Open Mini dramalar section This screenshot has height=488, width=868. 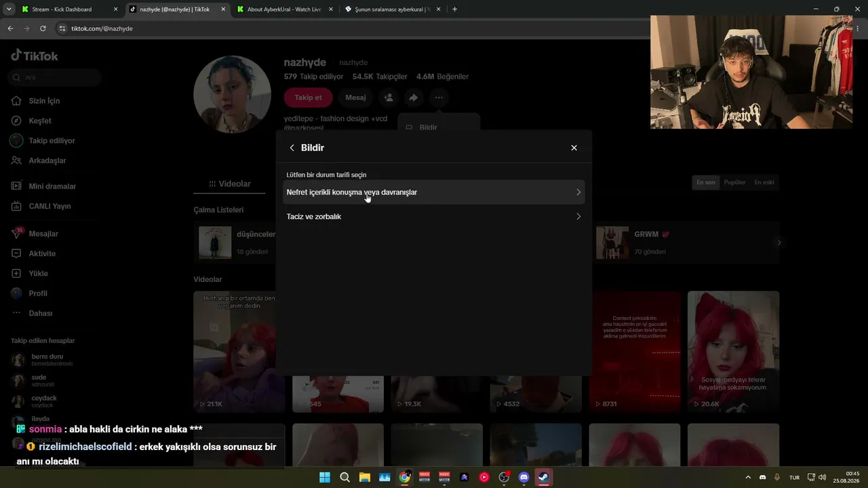click(52, 186)
